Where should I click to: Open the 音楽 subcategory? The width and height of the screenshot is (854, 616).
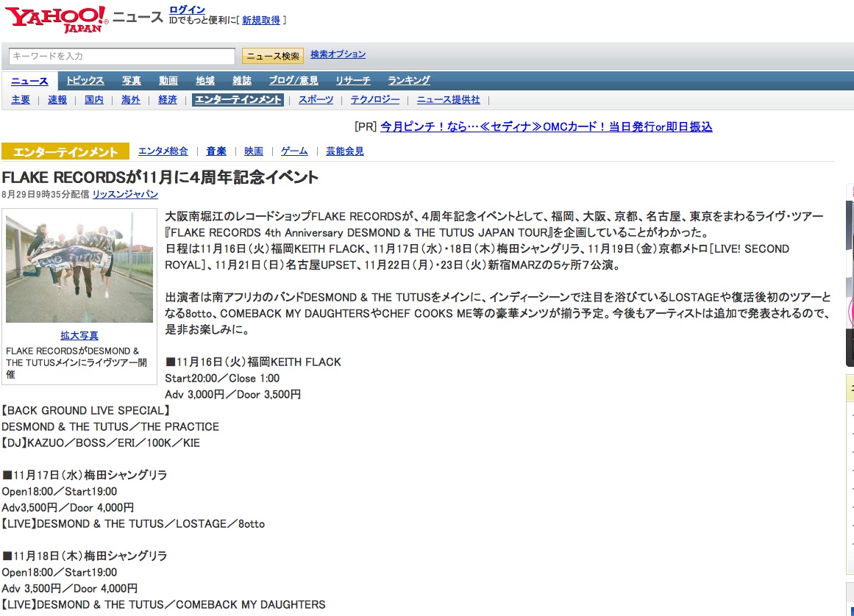pos(216,151)
